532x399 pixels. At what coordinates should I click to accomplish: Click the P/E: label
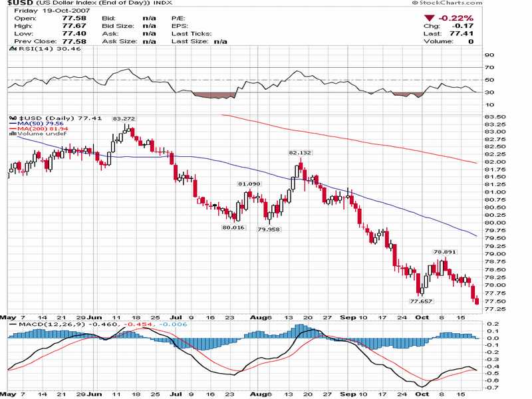(x=178, y=19)
